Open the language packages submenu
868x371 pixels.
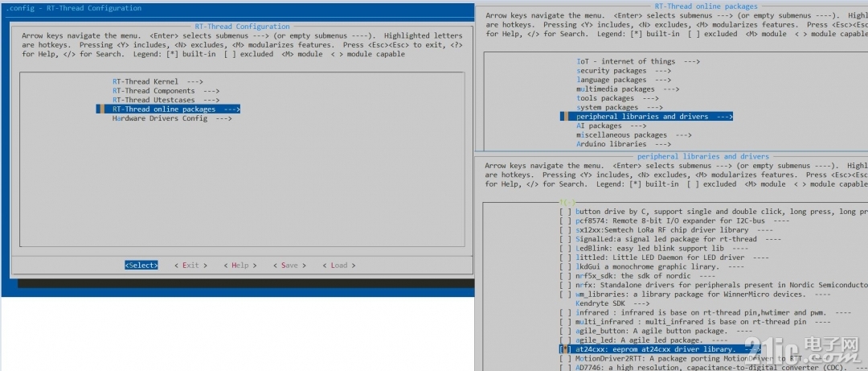coord(624,80)
